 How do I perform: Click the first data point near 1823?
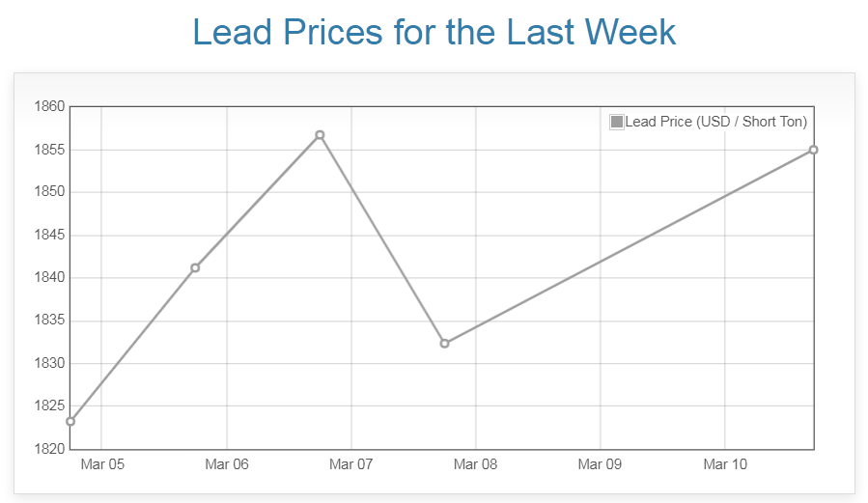[x=70, y=421]
